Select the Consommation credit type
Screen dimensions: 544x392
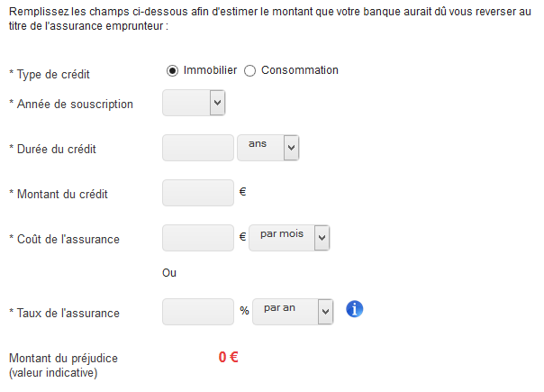coord(250,71)
